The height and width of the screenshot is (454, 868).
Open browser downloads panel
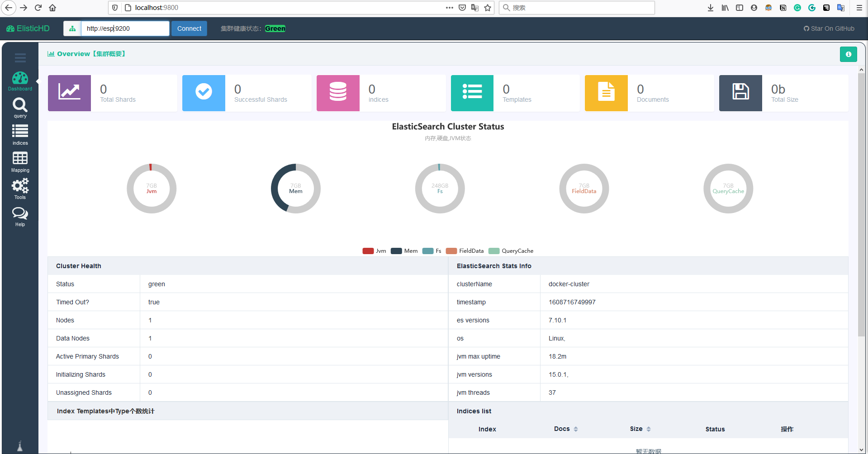pos(711,8)
